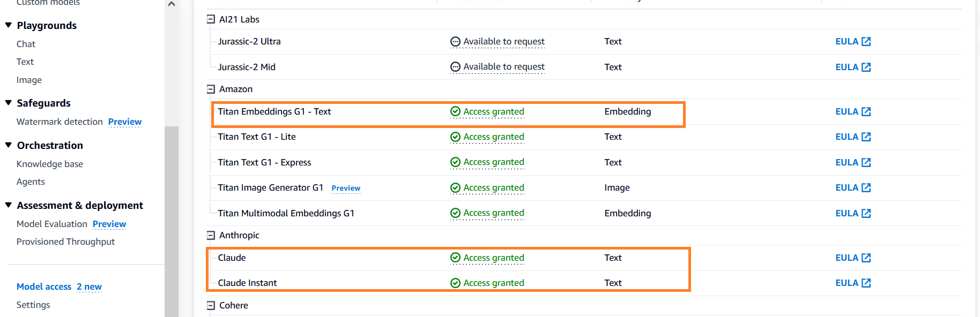Click the sidebar vertical scrollbar thumb
Viewport: 980px width, 317px height.
pyautogui.click(x=172, y=221)
